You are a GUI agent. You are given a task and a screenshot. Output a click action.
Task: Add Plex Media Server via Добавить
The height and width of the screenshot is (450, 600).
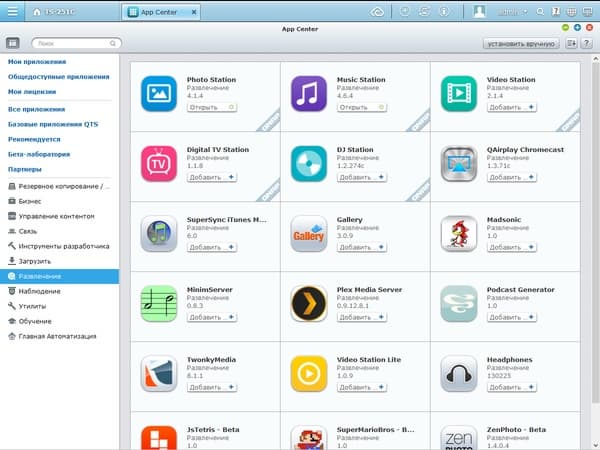coord(362,317)
